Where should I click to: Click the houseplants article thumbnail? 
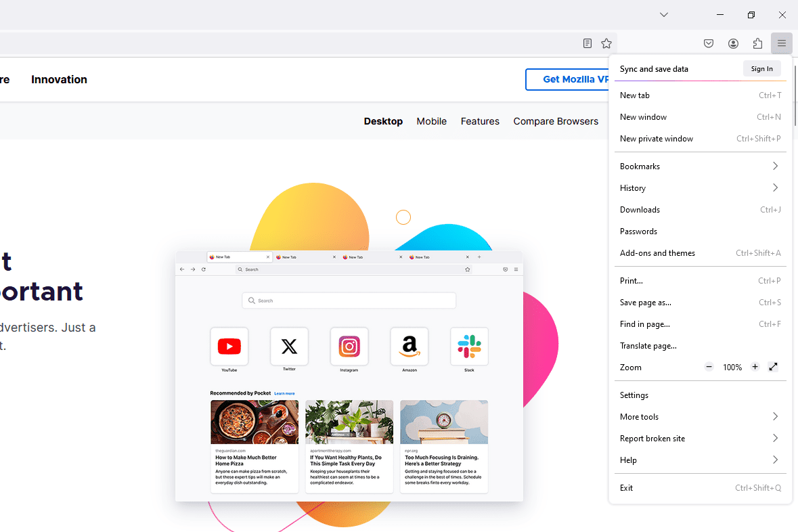coord(349,422)
